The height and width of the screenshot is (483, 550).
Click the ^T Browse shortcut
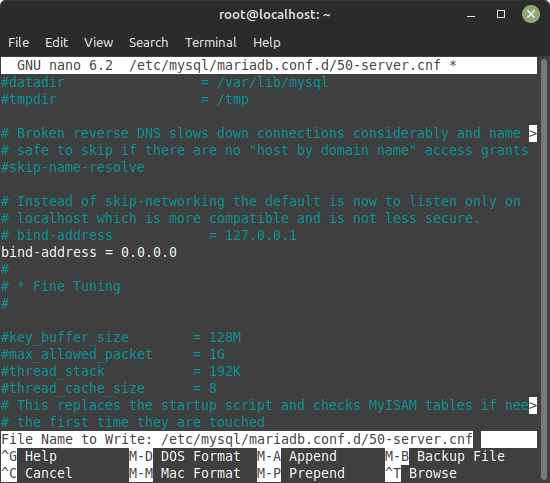point(421,473)
